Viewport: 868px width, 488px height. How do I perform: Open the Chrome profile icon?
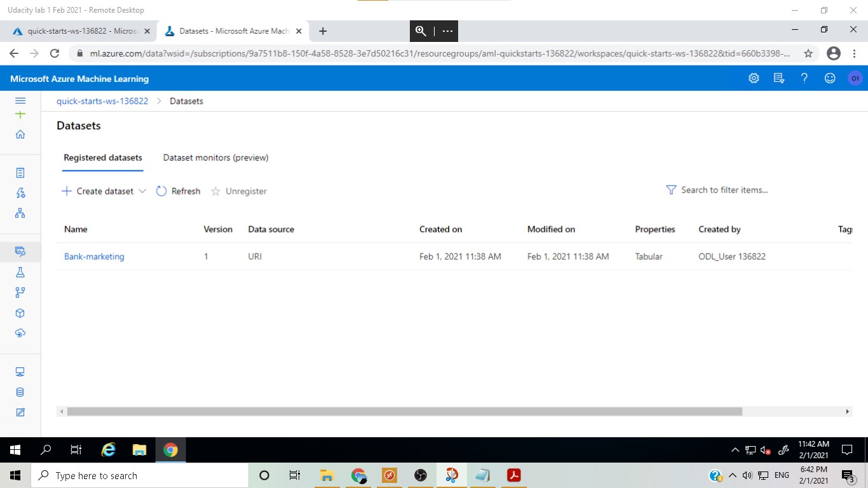pos(834,53)
